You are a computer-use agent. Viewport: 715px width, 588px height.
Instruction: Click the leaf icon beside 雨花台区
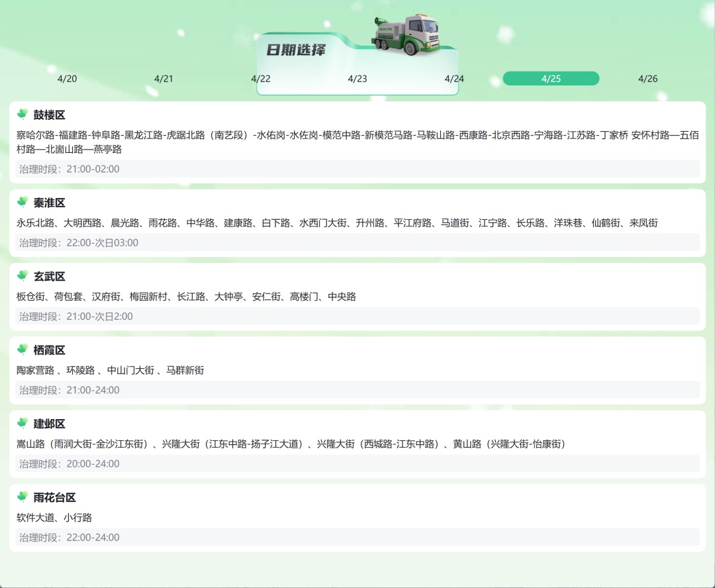[x=23, y=497]
